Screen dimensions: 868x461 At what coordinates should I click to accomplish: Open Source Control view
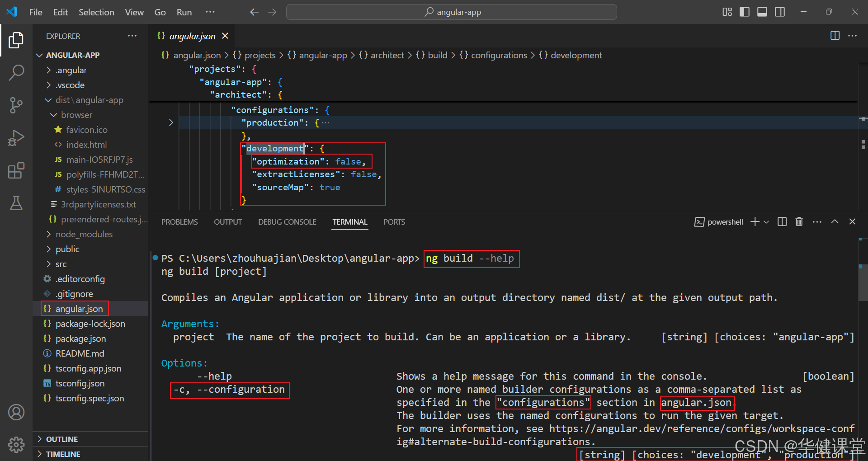pyautogui.click(x=16, y=105)
